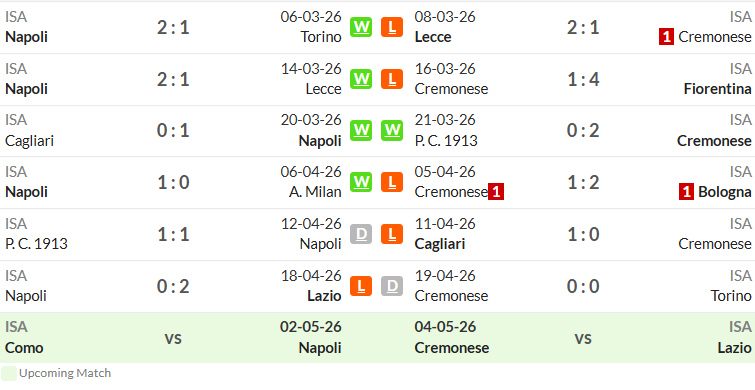Click the red card icon before Cremonese top row

point(666,37)
